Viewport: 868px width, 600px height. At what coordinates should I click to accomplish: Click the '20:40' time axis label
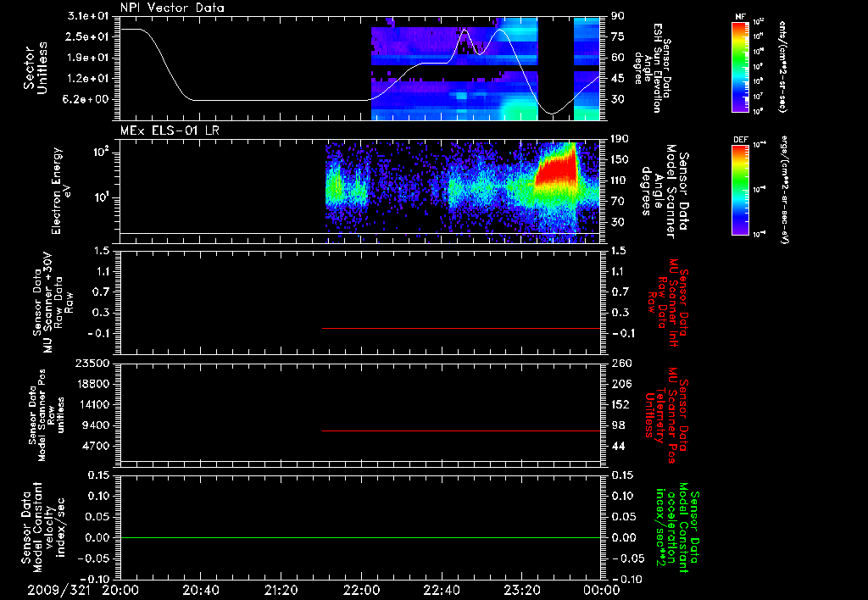pyautogui.click(x=201, y=591)
